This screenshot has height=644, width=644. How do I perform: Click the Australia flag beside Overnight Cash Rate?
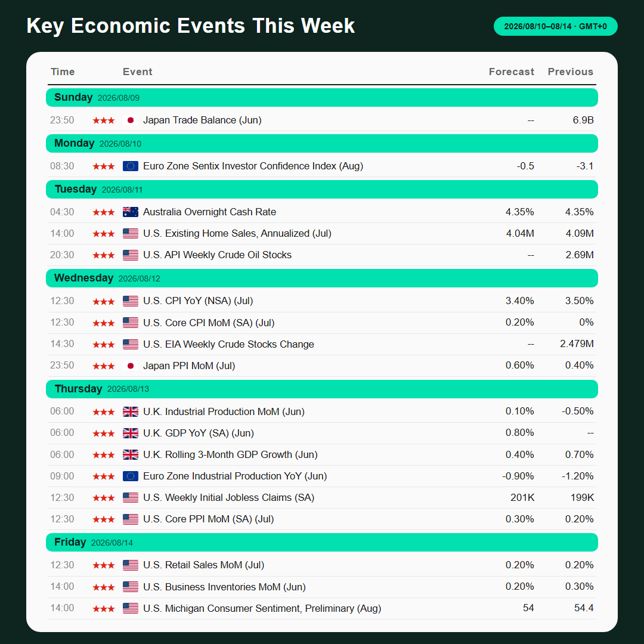tap(131, 212)
